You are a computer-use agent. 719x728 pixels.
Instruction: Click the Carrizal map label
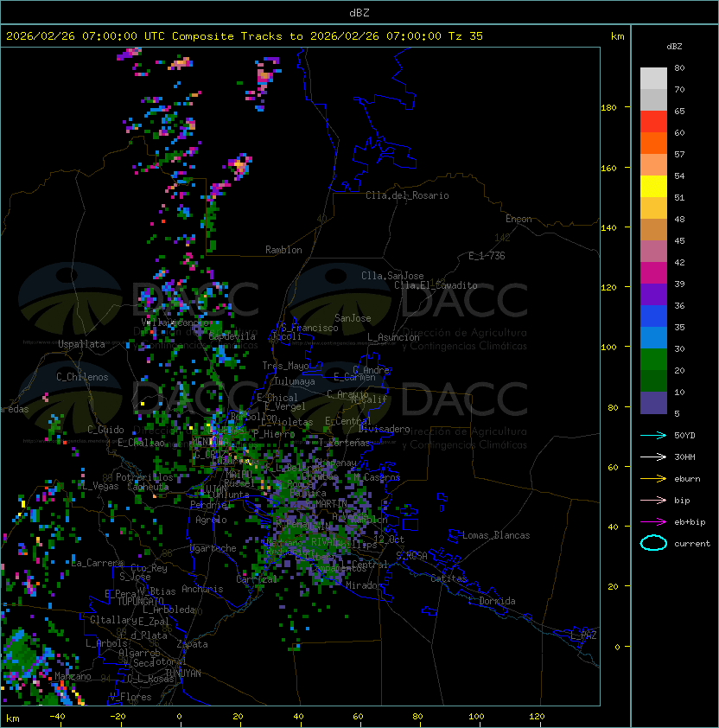[257, 579]
